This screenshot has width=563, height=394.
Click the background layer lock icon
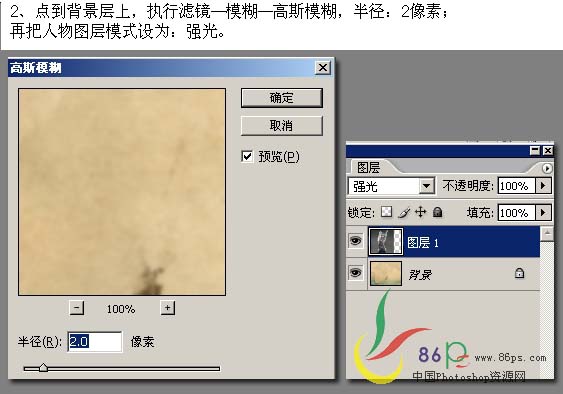coord(519,273)
